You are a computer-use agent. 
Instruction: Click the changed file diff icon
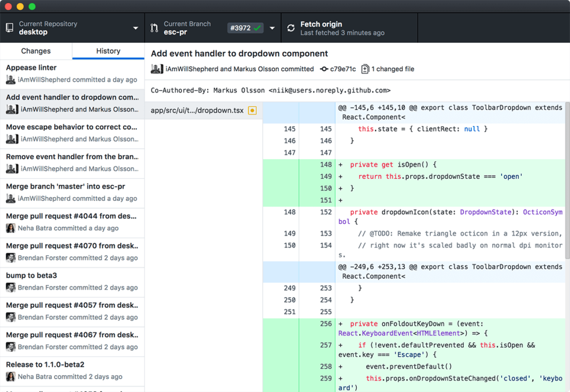coord(365,69)
